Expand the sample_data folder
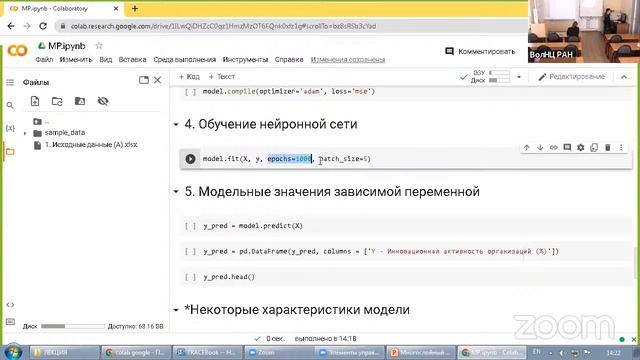This screenshot has width=640, height=360. click(25, 133)
